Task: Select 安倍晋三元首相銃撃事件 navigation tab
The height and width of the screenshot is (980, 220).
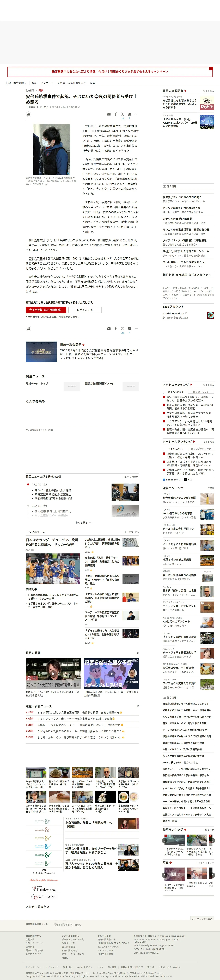Action: tap(72, 83)
